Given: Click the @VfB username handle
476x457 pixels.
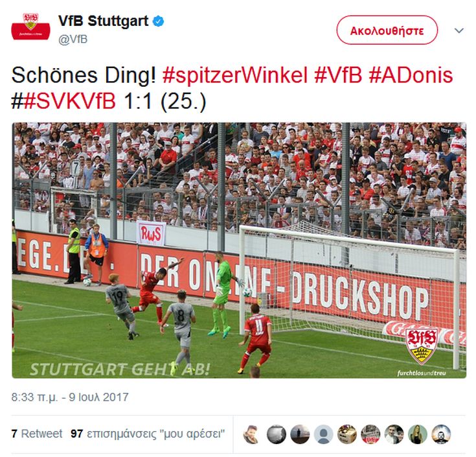Looking at the screenshot, I should (x=73, y=39).
